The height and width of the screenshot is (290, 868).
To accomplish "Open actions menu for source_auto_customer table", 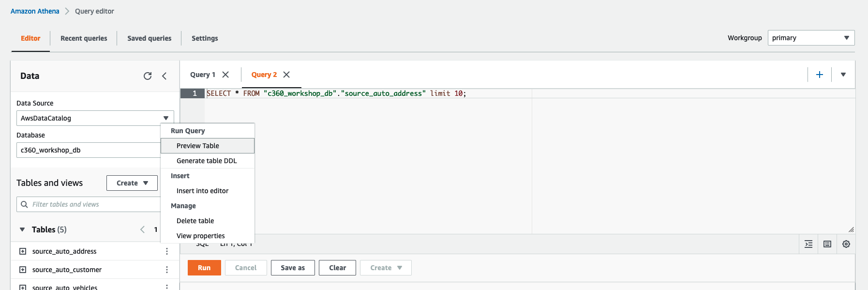I will (x=167, y=270).
